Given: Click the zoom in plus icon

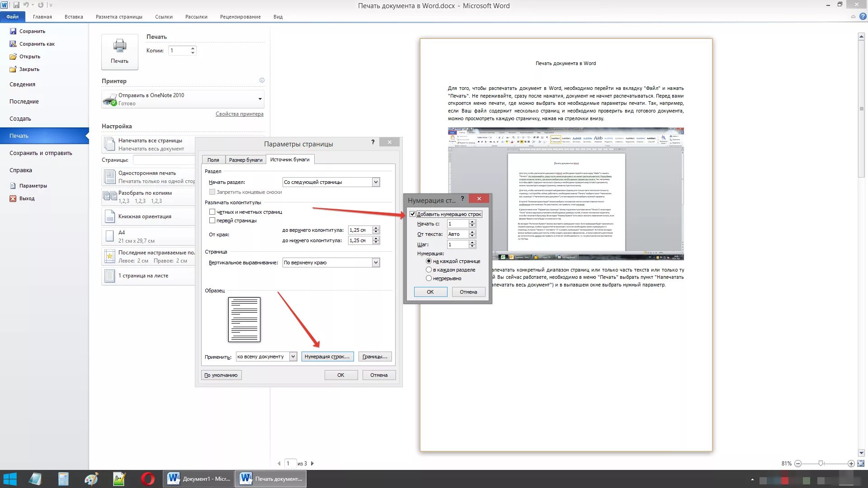Looking at the screenshot, I should 851,464.
